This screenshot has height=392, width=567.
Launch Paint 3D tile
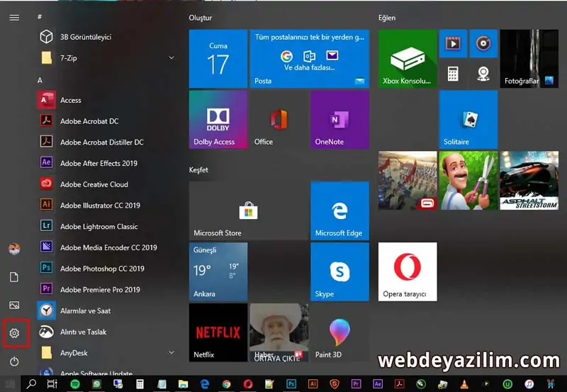pos(340,332)
